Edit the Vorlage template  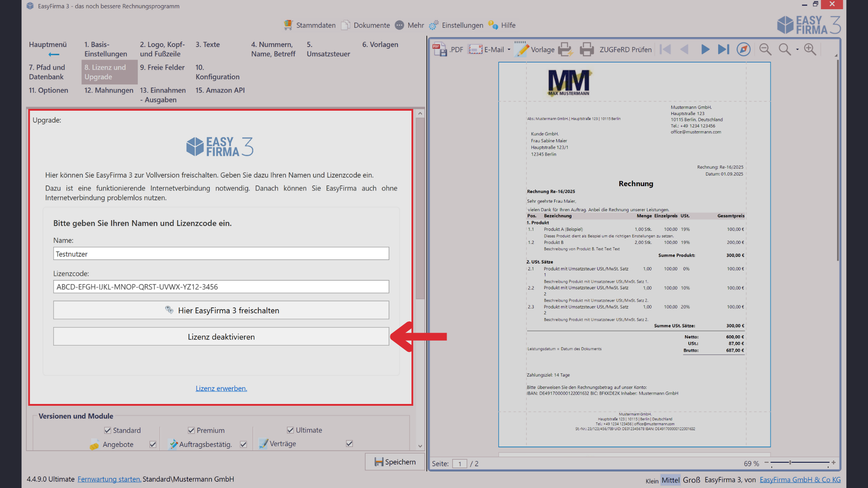tap(535, 49)
